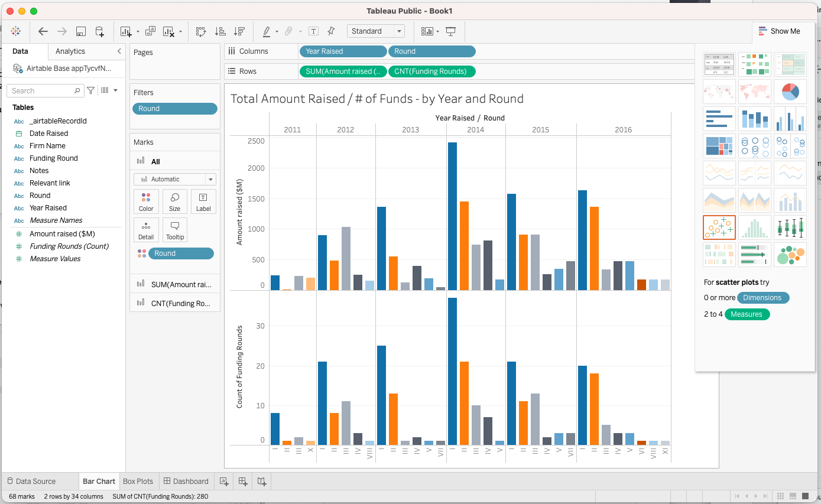Open the Detail marks card button
This screenshot has height=504, width=821.
146,230
